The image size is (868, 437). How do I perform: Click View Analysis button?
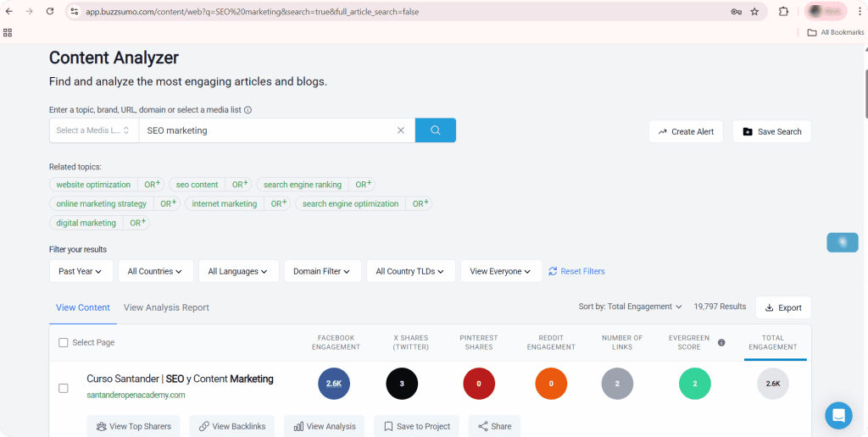pyautogui.click(x=325, y=427)
